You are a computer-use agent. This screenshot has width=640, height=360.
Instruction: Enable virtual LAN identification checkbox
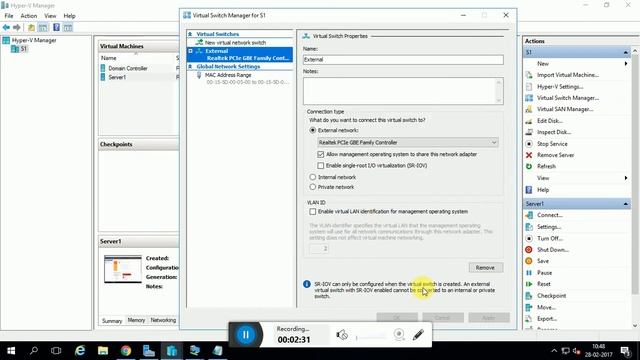(313, 211)
